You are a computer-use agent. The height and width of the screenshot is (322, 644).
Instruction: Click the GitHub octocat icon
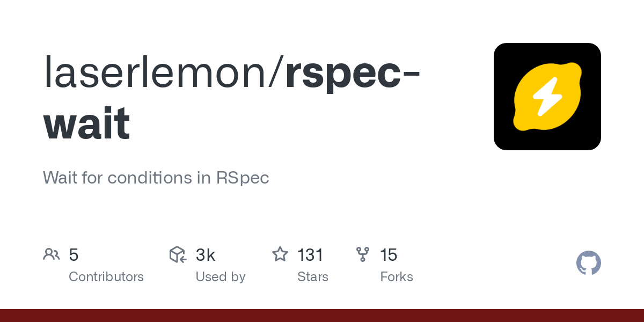[589, 263]
